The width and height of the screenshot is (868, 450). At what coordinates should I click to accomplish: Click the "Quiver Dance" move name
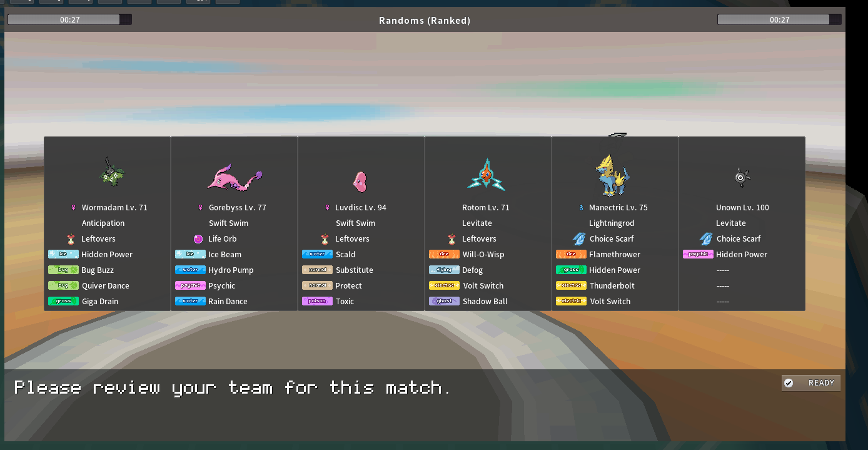click(x=106, y=285)
